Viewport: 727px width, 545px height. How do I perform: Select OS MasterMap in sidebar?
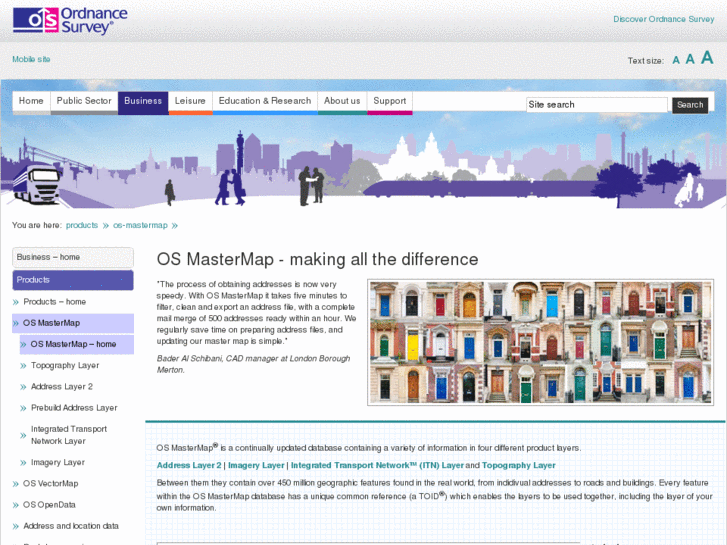73,323
